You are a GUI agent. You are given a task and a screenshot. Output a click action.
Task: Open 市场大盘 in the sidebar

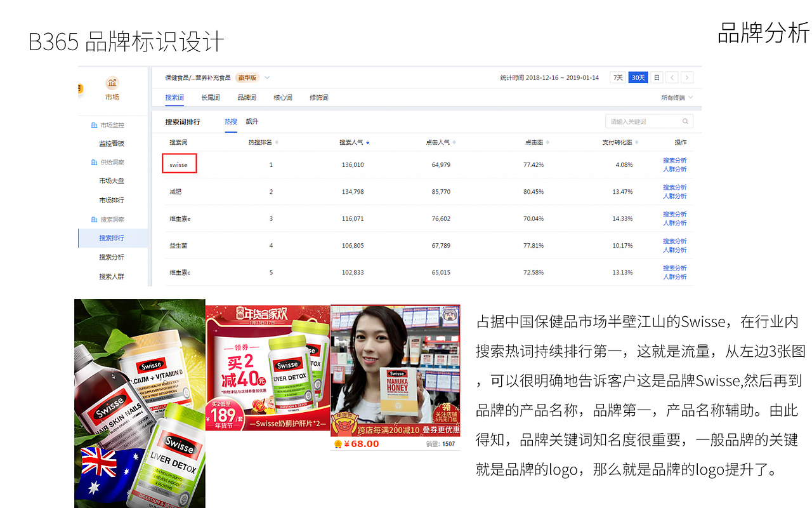click(112, 181)
